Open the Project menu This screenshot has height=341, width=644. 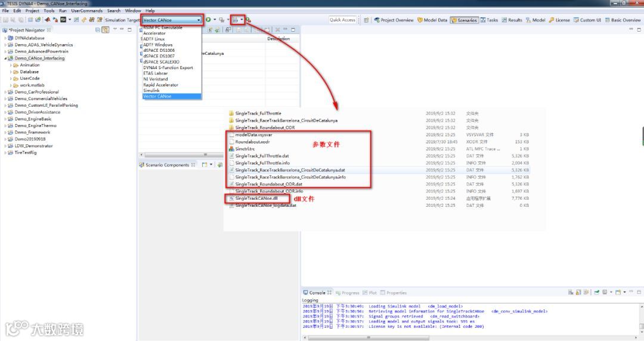point(32,11)
